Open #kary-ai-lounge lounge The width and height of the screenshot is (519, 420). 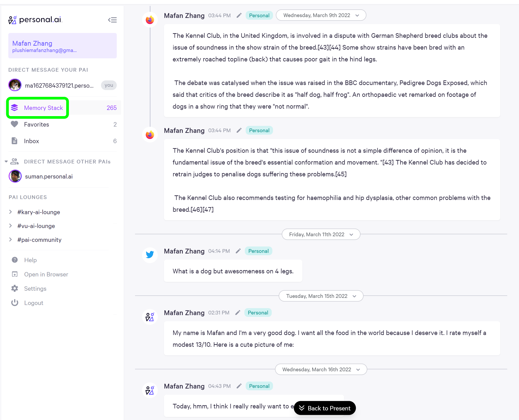[x=39, y=212]
